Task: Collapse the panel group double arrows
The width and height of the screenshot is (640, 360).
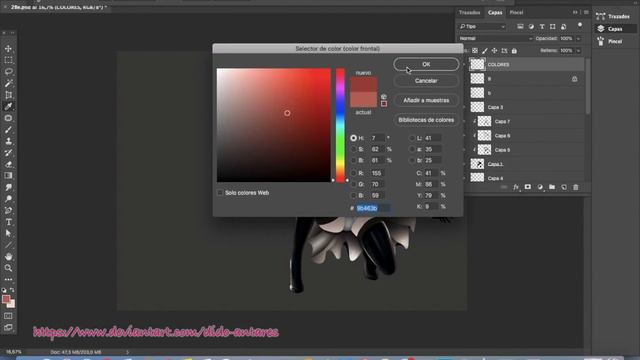Action: [575, 13]
